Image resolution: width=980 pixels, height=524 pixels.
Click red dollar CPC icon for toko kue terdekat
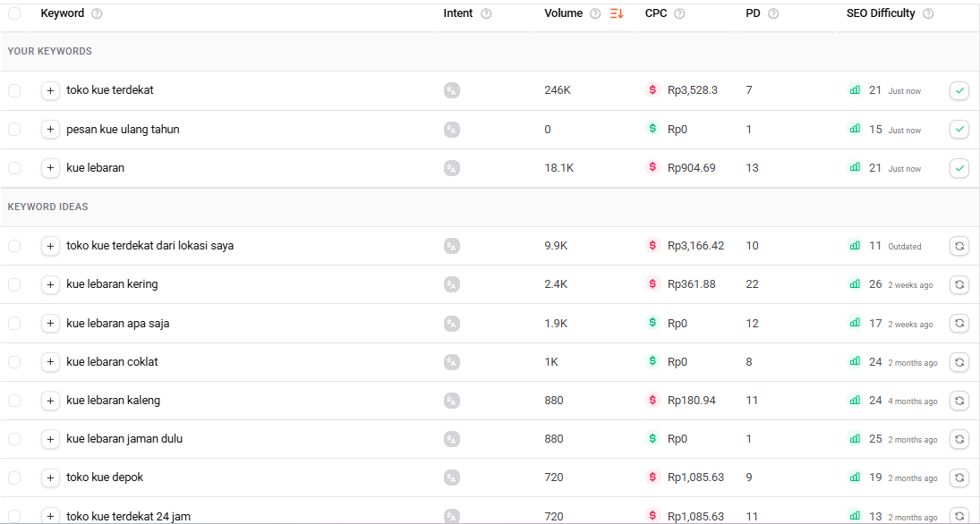tap(652, 89)
